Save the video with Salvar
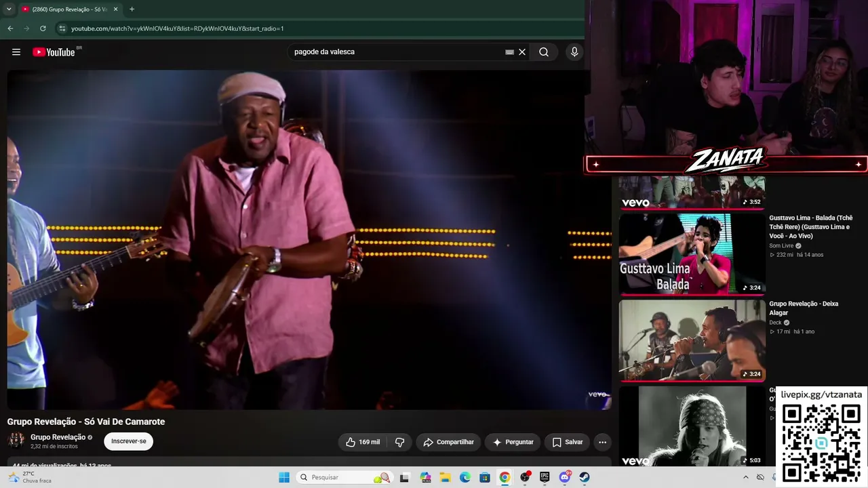 [x=567, y=442]
